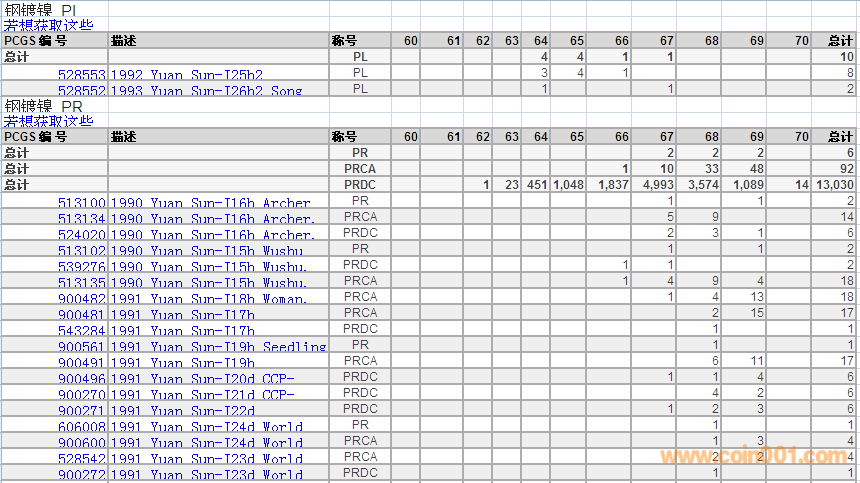This screenshot has height=483, width=860.
Task: Click PCGS 编号 header in PR table
Action: click(x=36, y=137)
